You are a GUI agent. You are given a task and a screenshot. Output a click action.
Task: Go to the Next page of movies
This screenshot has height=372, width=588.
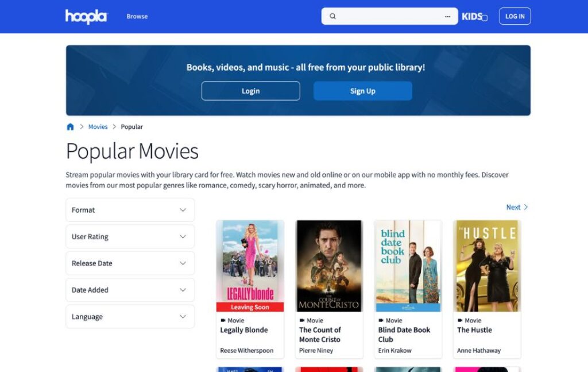[x=517, y=207]
